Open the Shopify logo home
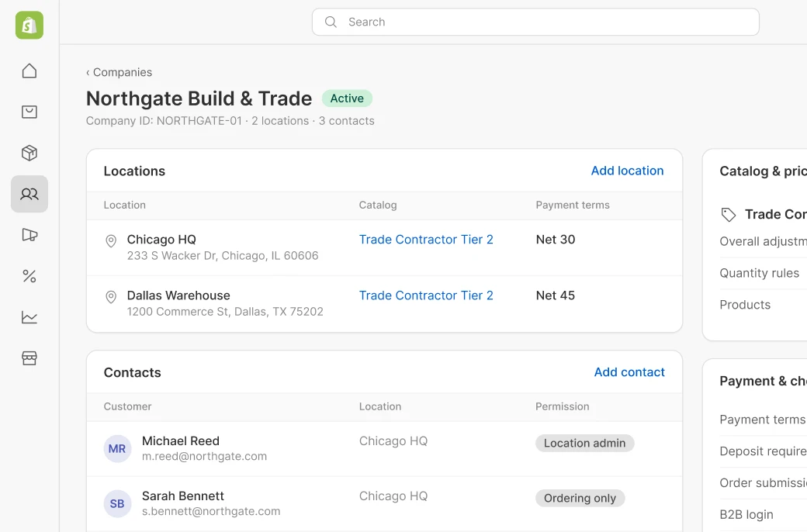Screen dimensions: 807x532 coord(29,26)
